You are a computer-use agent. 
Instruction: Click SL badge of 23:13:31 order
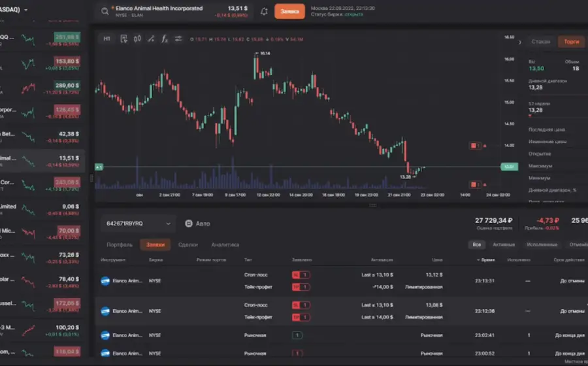(x=301, y=275)
